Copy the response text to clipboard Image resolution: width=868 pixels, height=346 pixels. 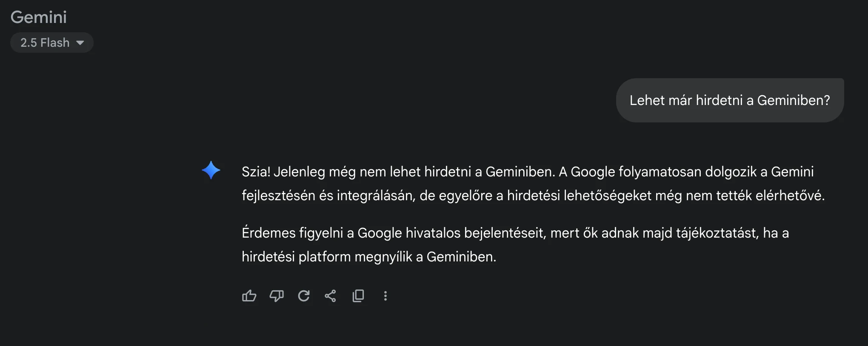click(358, 295)
